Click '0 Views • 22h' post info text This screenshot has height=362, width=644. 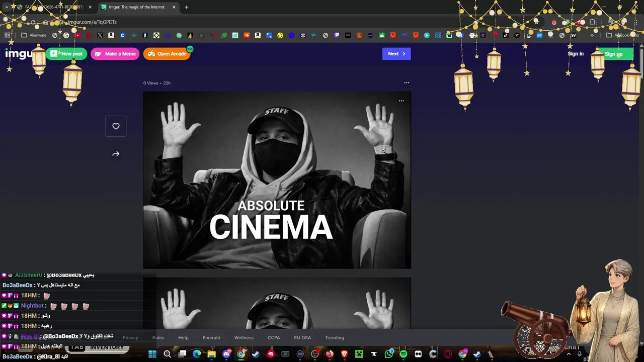click(157, 83)
